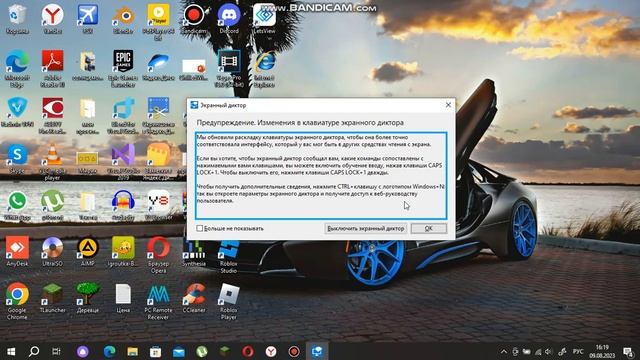640x360 pixels.
Task: Check the 'Больше не показывать' checkbox
Action: [x=200, y=229]
